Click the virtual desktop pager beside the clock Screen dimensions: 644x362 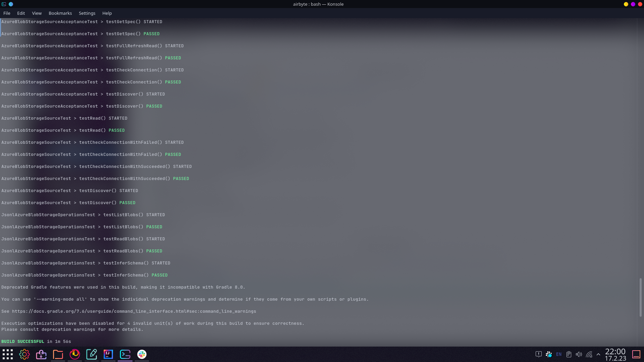[x=636, y=354]
